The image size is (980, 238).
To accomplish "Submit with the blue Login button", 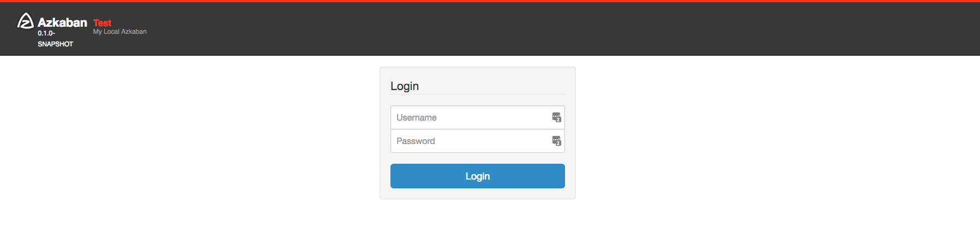I will [x=477, y=176].
